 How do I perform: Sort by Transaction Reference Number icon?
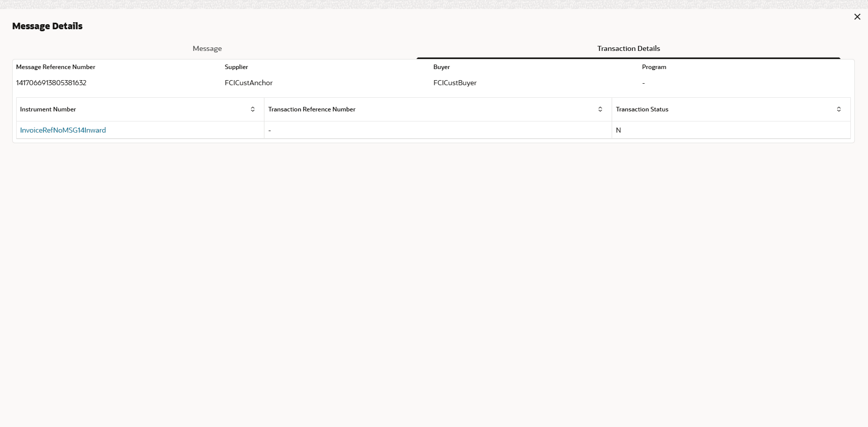coord(600,109)
